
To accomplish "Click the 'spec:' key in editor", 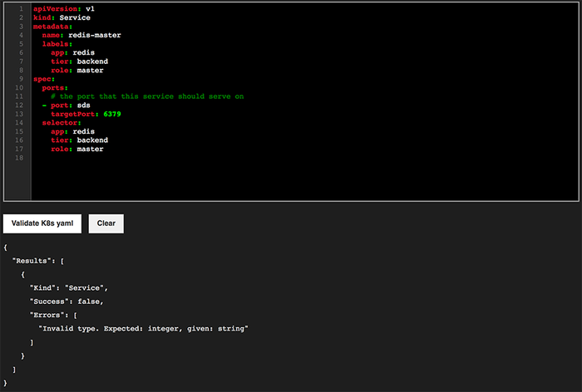I will click(43, 79).
